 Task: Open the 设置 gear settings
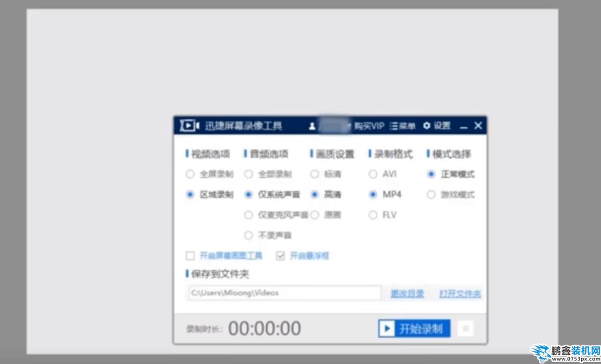point(437,126)
